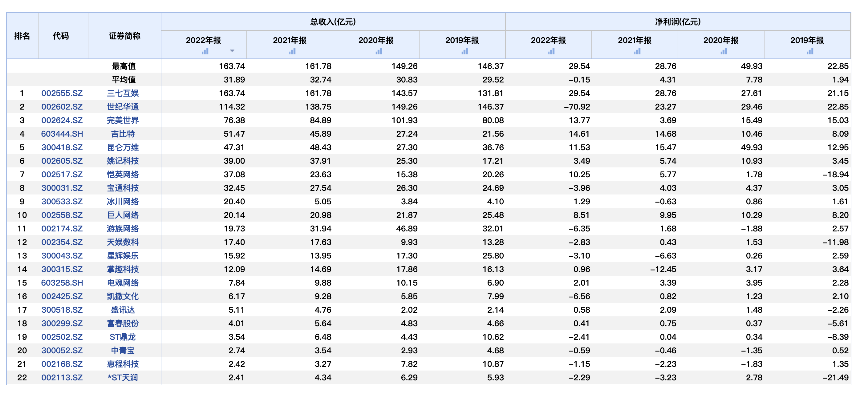
Task: Open stock code 002502.SZ
Action: coord(62,337)
